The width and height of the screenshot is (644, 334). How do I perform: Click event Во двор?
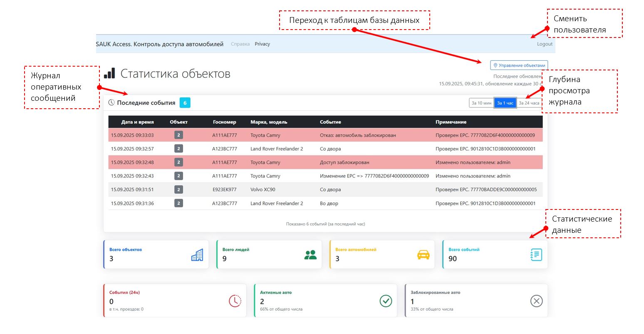[x=329, y=203]
